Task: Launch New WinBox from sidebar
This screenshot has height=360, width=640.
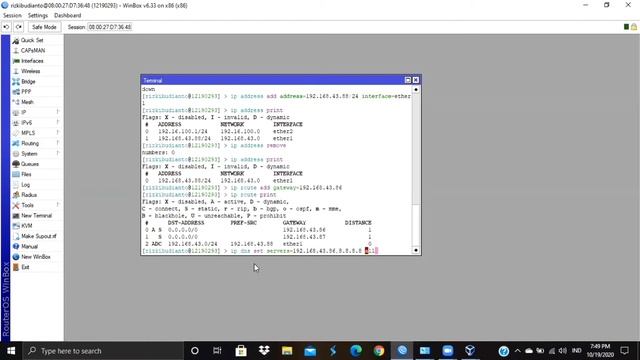Action: click(x=37, y=257)
